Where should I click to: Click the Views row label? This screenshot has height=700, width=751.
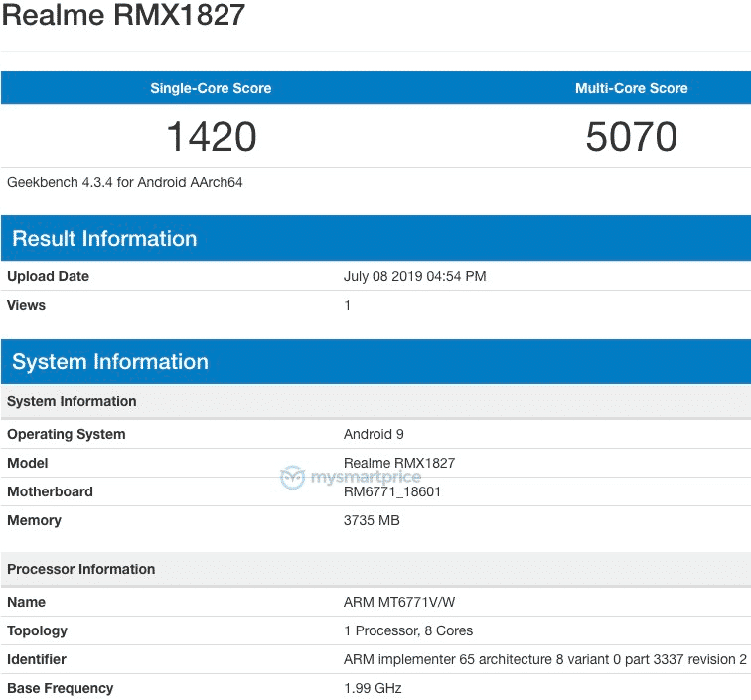[x=27, y=305]
